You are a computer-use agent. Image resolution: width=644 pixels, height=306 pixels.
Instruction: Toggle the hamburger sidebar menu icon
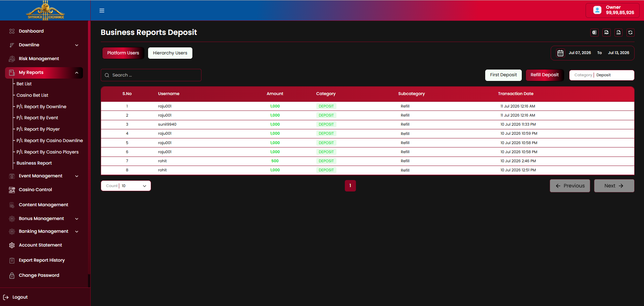pyautogui.click(x=102, y=10)
